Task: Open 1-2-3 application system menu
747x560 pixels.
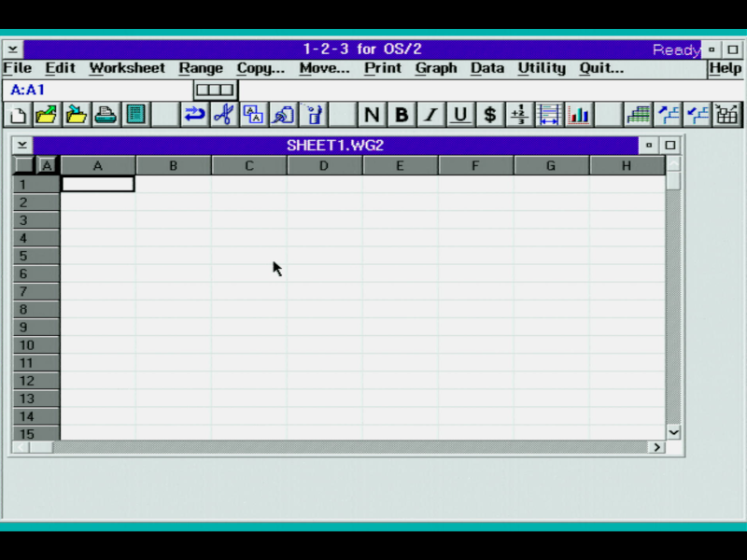Action: (x=13, y=49)
